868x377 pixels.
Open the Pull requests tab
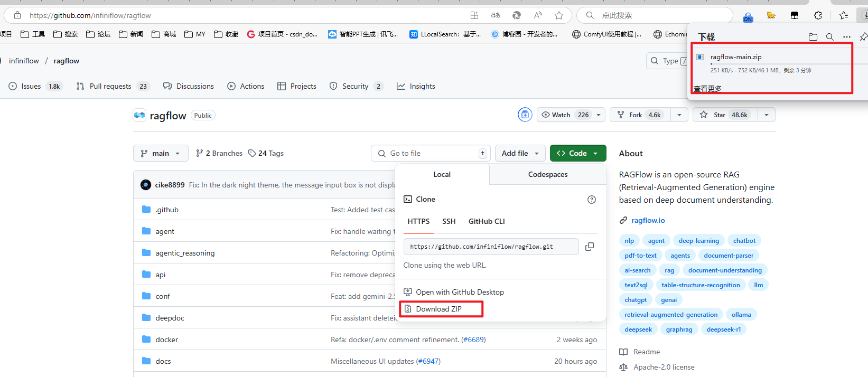[x=114, y=86]
